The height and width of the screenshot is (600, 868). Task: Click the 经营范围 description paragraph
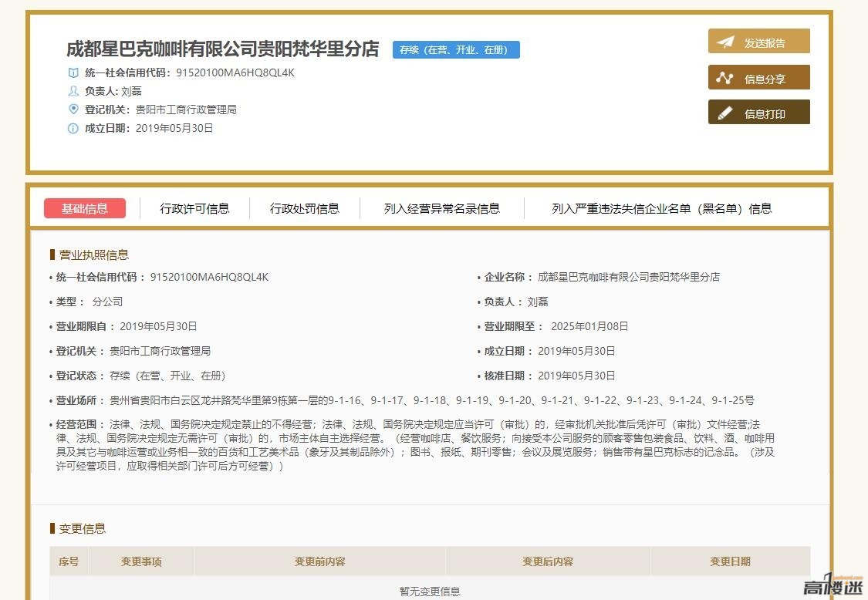[415, 445]
